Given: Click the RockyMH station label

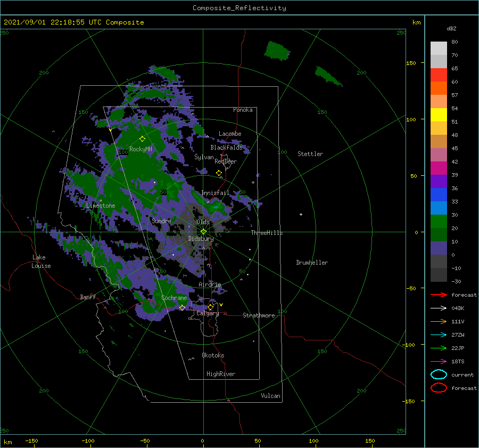Looking at the screenshot, I should click(x=141, y=149).
